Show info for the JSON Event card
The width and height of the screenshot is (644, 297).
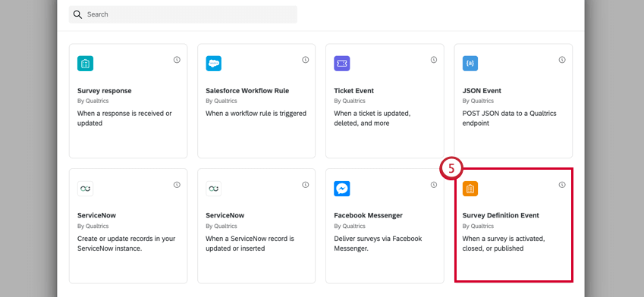[562, 60]
